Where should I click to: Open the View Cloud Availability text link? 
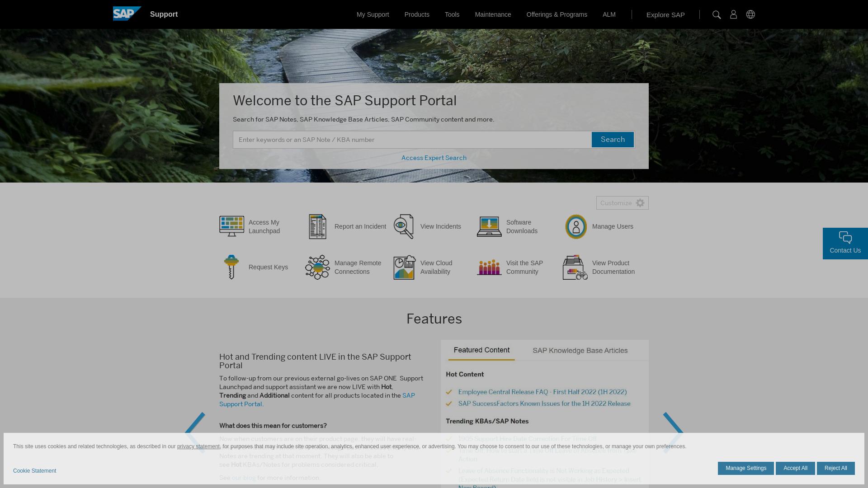click(x=436, y=267)
